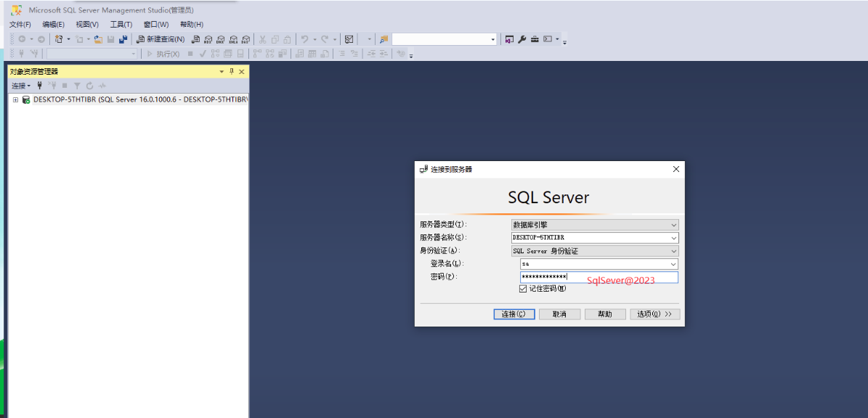
Task: Click the purple properties window icon
Action: pos(510,39)
